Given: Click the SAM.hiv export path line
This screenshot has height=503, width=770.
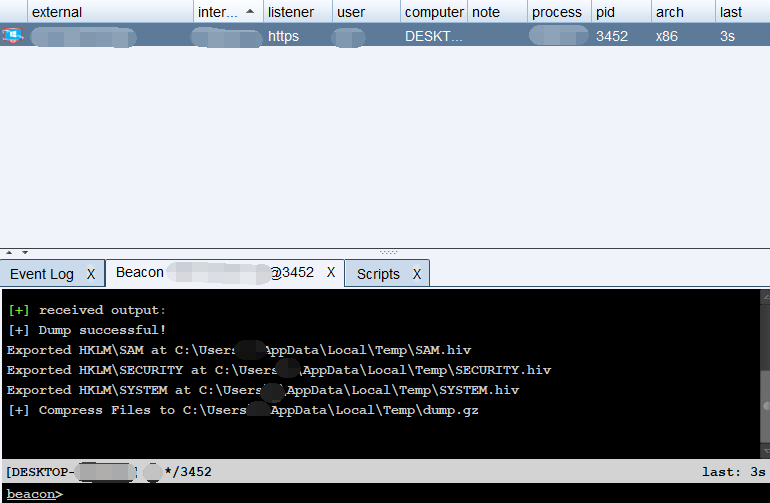Looking at the screenshot, I should click(239, 350).
